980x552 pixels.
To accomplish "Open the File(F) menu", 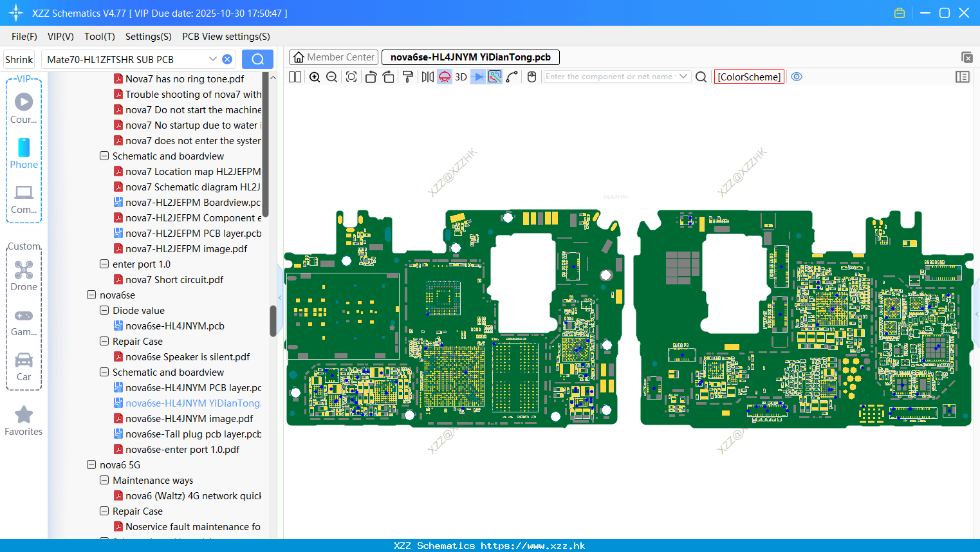I will pos(24,37).
